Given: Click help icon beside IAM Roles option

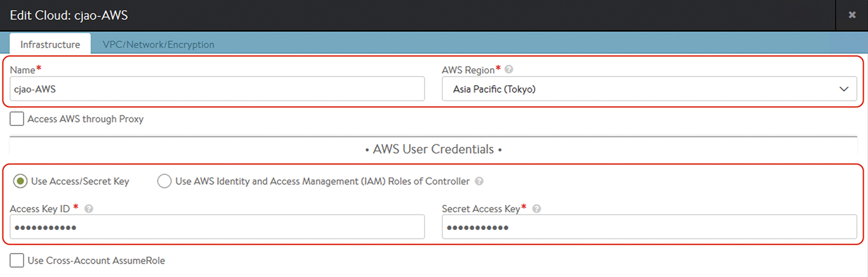Looking at the screenshot, I should pos(479,182).
